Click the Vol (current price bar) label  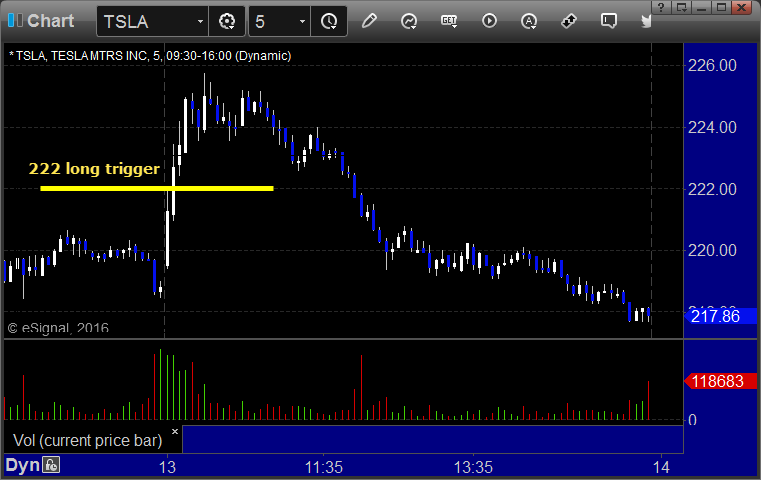87,440
